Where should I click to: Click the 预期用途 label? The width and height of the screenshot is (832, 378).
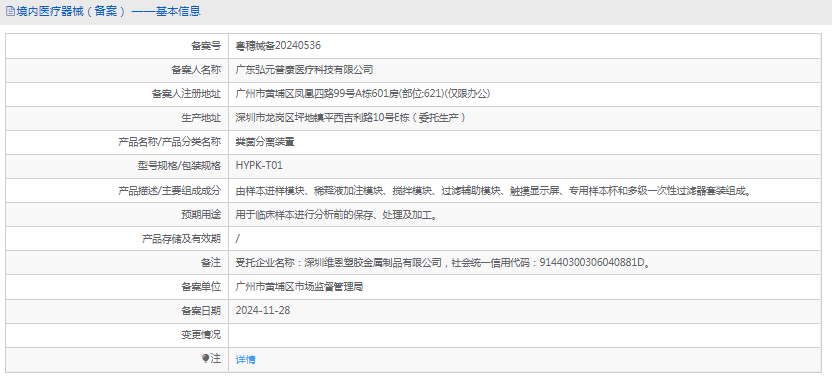tap(201, 214)
